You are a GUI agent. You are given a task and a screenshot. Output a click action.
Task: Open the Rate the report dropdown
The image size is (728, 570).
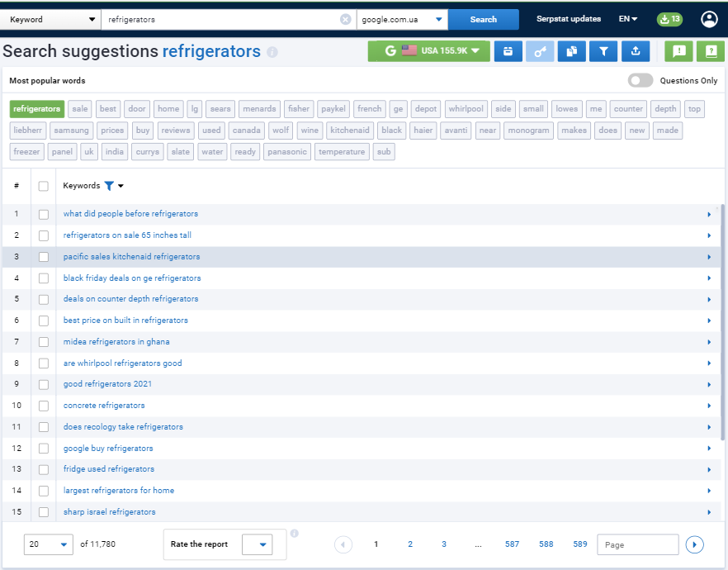pos(257,544)
